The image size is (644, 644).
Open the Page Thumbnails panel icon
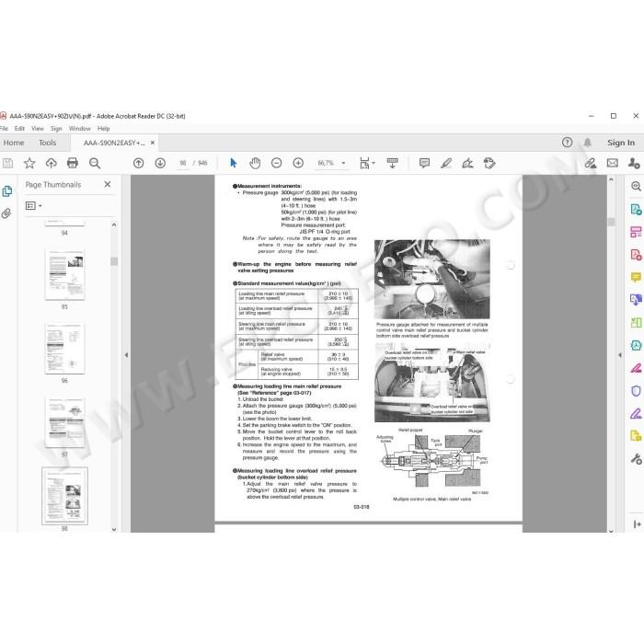point(7,191)
